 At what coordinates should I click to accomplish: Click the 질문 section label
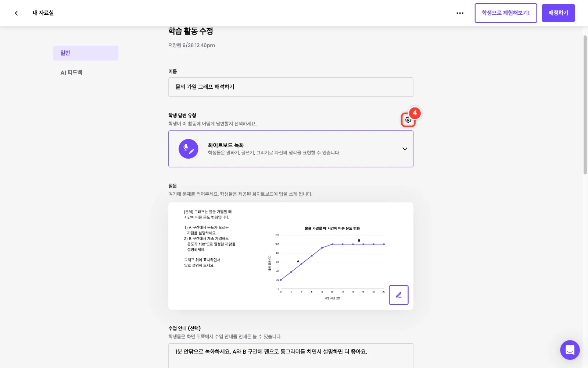pyautogui.click(x=173, y=186)
